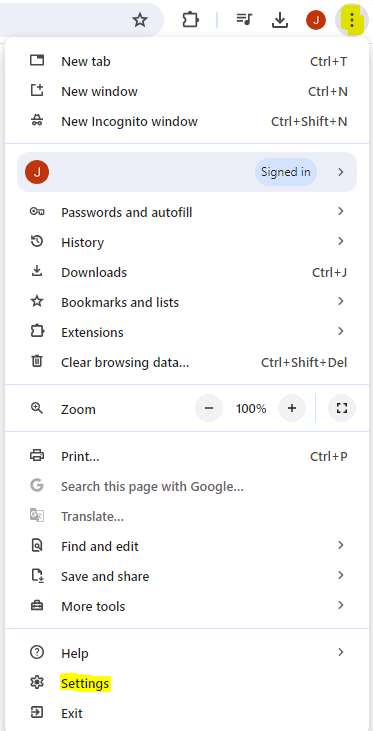Image resolution: width=373 pixels, height=731 pixels.
Task: Choose Clear browsing data option
Action: 186,362
